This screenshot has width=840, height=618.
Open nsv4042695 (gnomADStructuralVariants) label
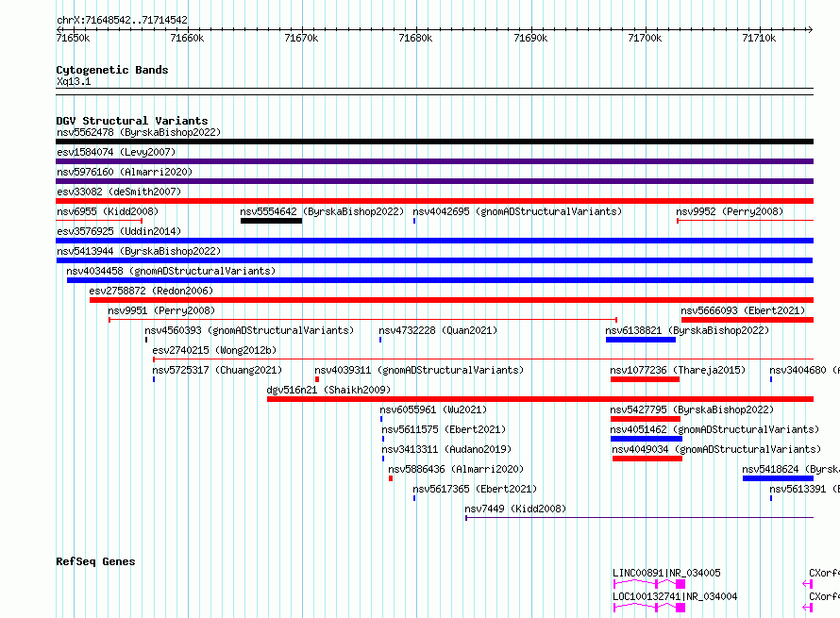[517, 211]
